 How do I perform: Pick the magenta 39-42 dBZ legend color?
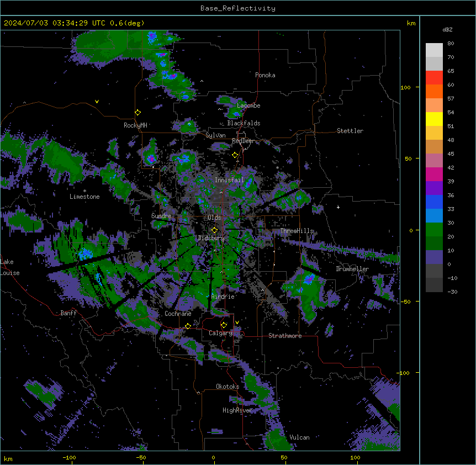434,174
